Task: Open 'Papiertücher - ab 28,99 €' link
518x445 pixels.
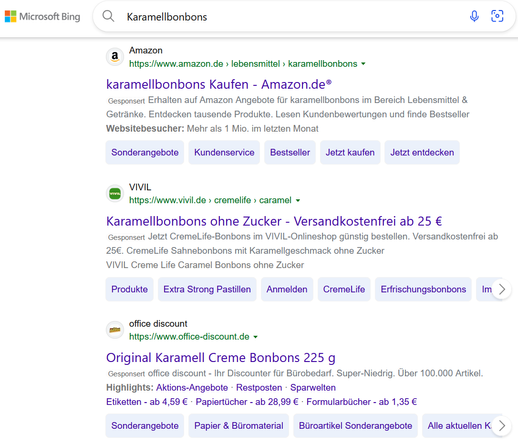Action: [247, 402]
